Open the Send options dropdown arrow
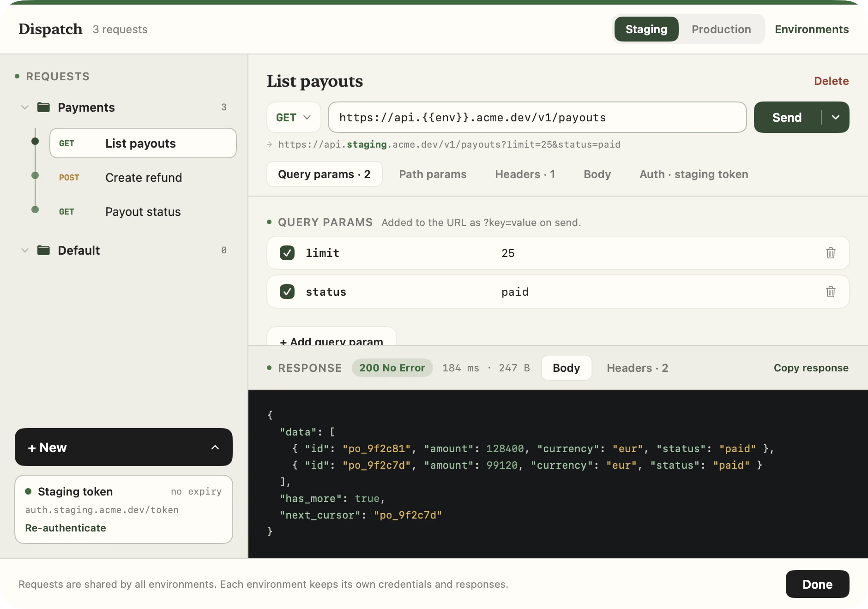This screenshot has height=609, width=868. click(836, 117)
